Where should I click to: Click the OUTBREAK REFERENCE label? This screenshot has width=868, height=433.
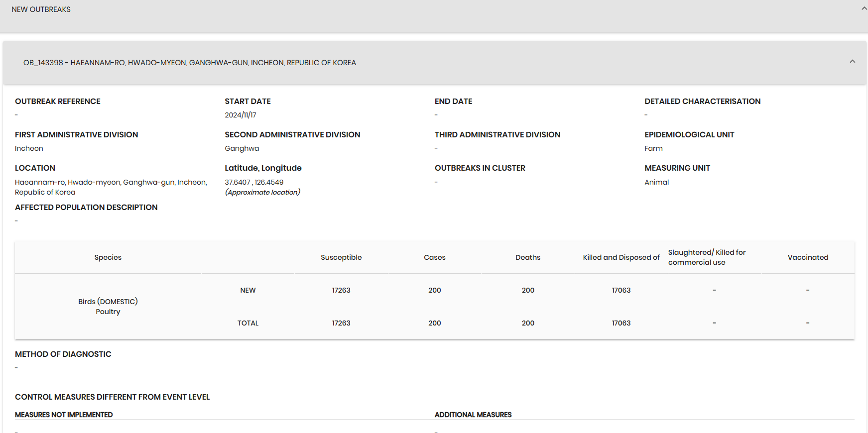[x=58, y=102]
